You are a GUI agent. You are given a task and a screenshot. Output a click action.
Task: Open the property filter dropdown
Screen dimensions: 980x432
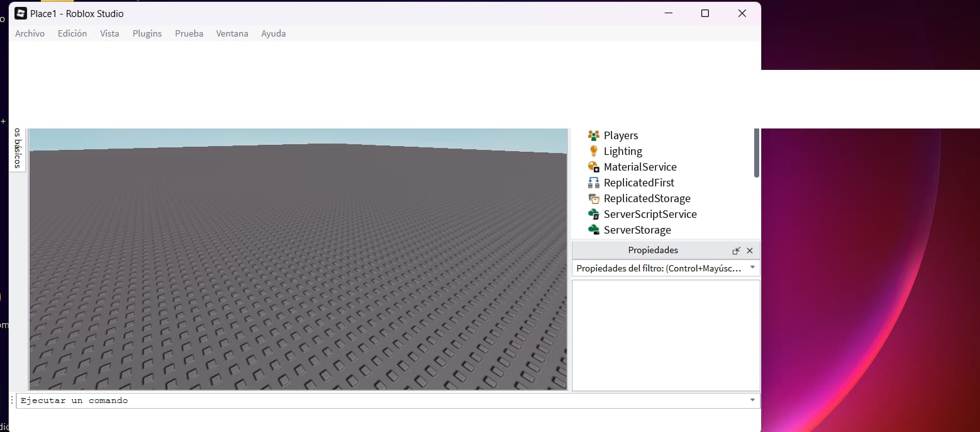(x=752, y=267)
